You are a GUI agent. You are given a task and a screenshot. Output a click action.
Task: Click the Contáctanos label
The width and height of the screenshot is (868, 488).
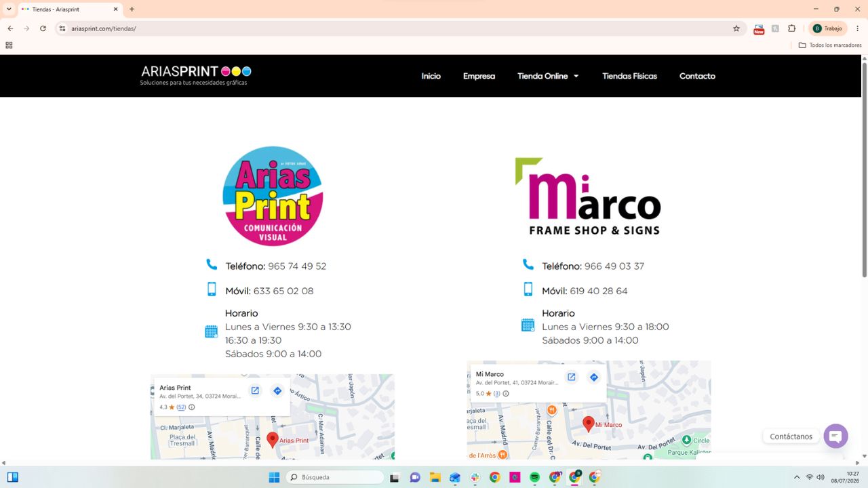tap(791, 436)
